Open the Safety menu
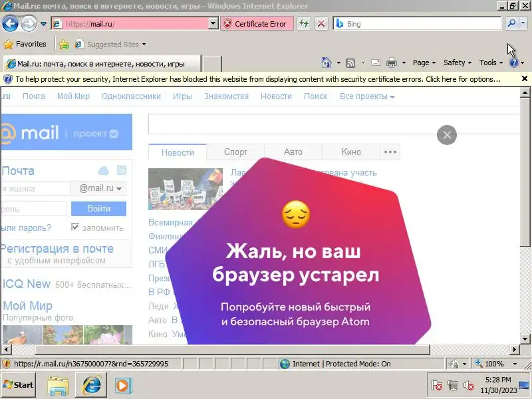Screen dimensions: 532x399 (457, 63)
